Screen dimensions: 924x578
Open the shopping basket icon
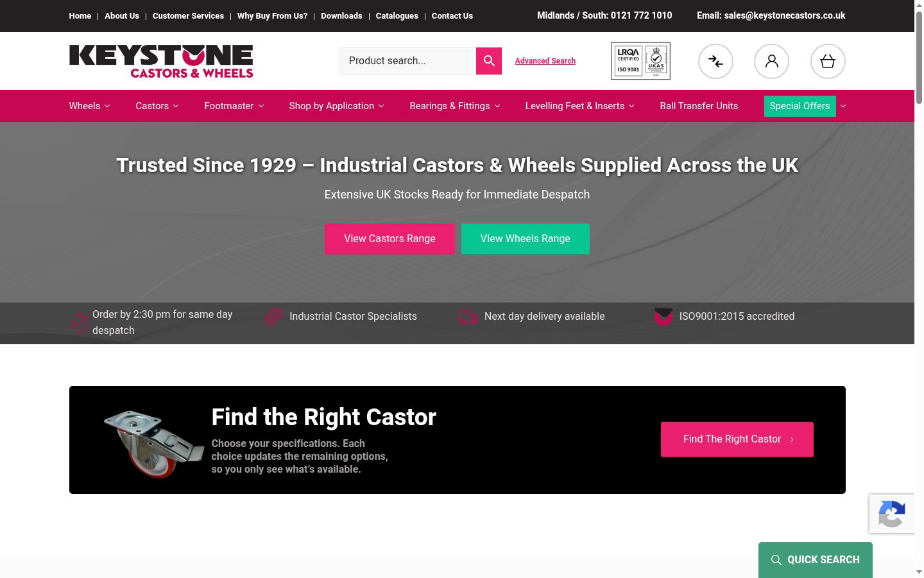point(828,61)
